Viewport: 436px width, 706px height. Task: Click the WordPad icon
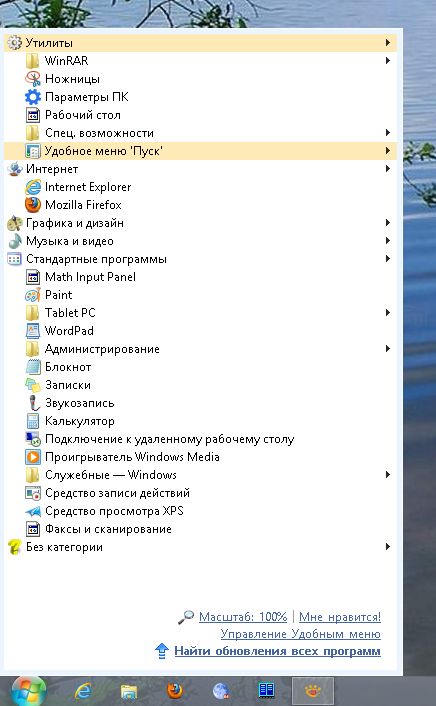32,331
